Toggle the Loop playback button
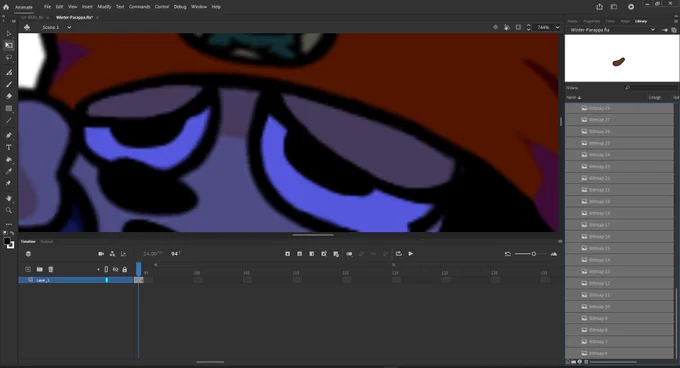Viewport: 680px width, 368px height. (399, 254)
